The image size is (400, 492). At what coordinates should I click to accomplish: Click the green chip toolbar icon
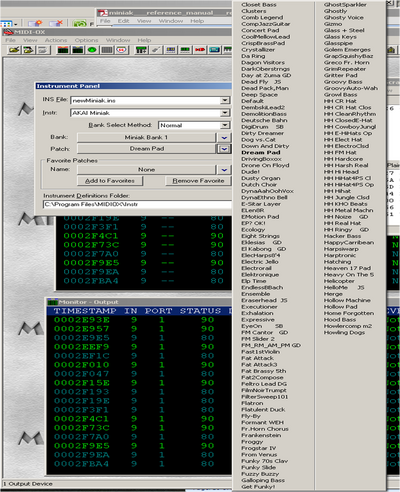185,50
